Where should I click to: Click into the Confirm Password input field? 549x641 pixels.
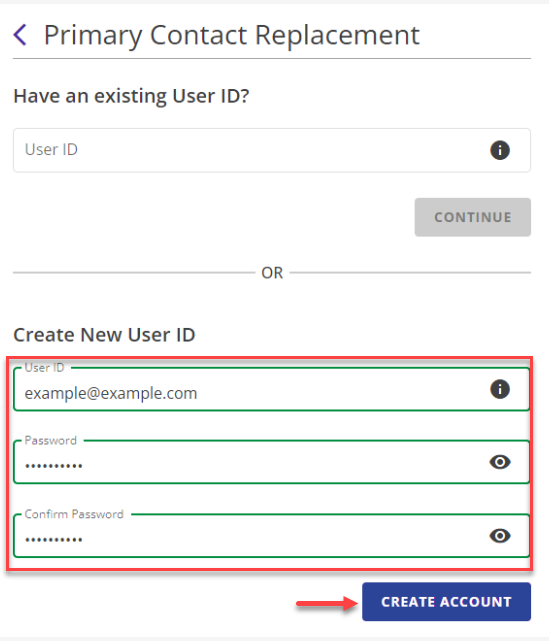pyautogui.click(x=272, y=536)
